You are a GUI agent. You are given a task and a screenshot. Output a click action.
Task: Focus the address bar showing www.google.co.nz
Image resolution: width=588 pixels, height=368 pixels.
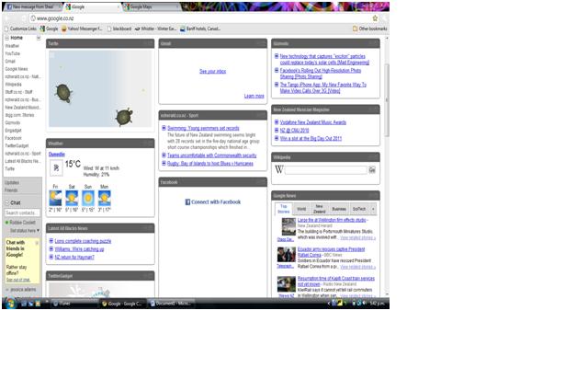(x=200, y=18)
